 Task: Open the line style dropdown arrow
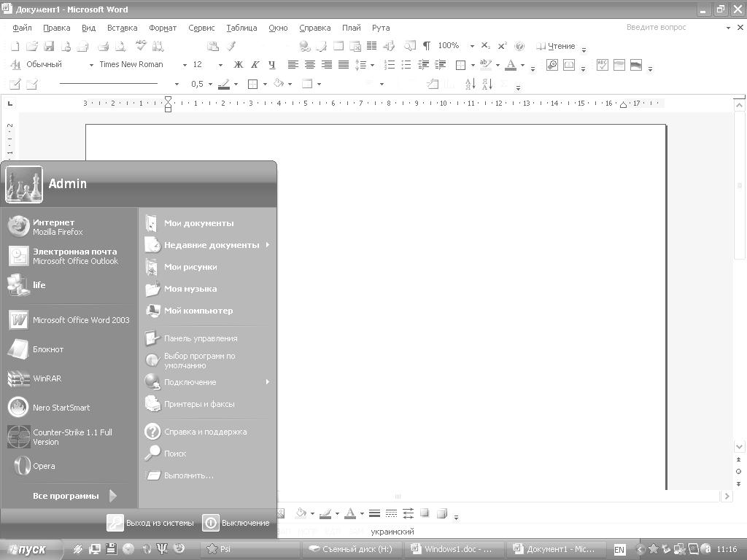coord(177,85)
